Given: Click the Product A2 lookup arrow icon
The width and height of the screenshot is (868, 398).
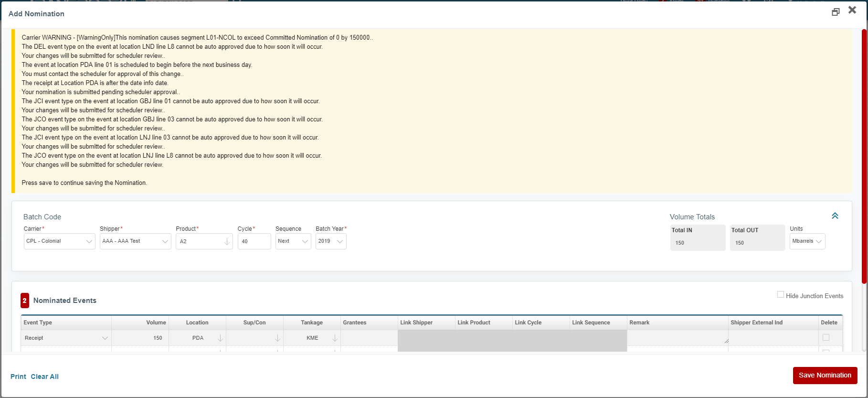Looking at the screenshot, I should tap(227, 242).
